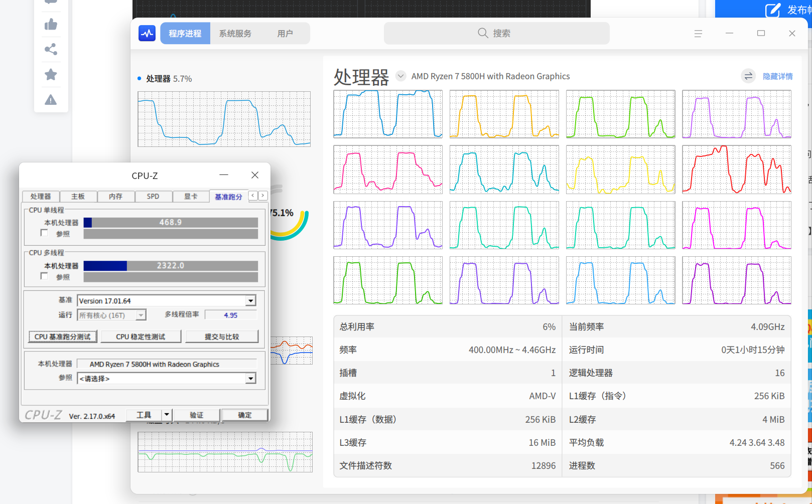
Task: Open the CPU-Z 主板 tab
Action: 78,196
